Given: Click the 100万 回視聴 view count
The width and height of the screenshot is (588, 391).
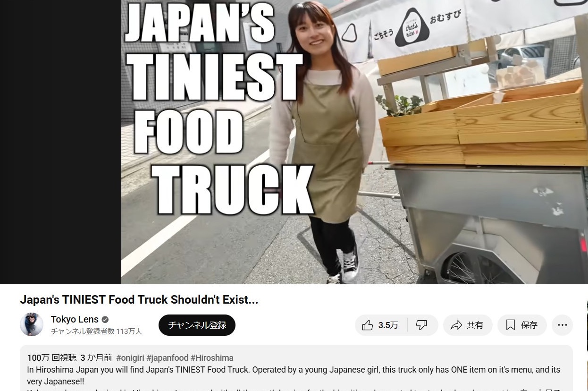Looking at the screenshot, I should (x=52, y=358).
